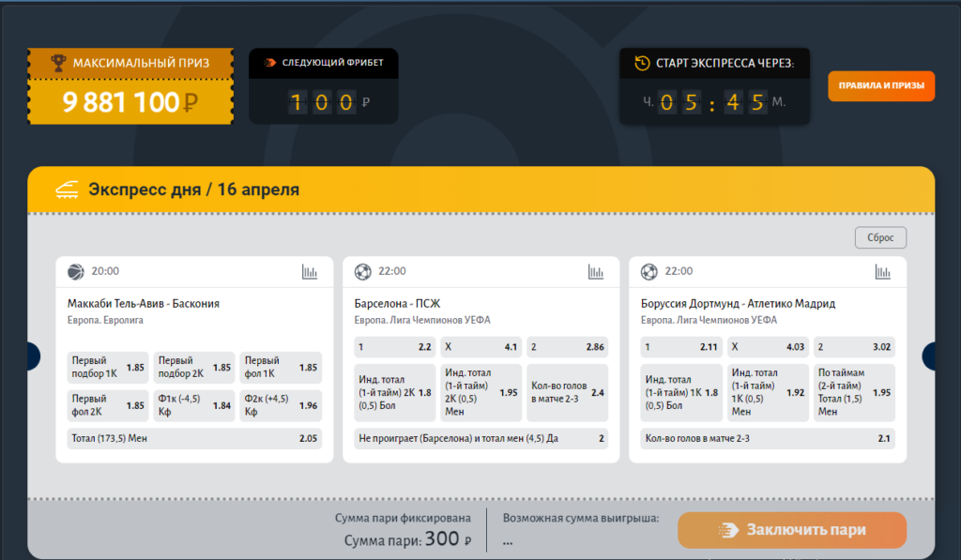This screenshot has height=560, width=961.
Task: Pick PSG win at 2.86
Action: click(x=568, y=347)
